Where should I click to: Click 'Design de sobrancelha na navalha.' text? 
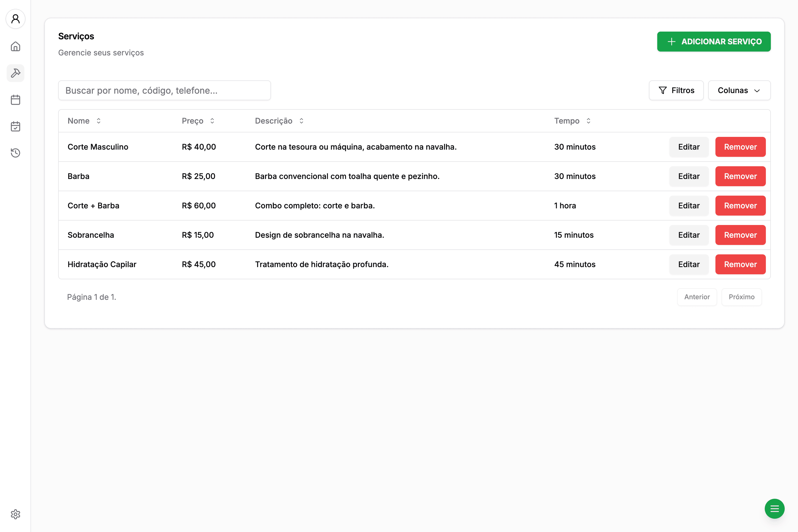click(x=319, y=235)
